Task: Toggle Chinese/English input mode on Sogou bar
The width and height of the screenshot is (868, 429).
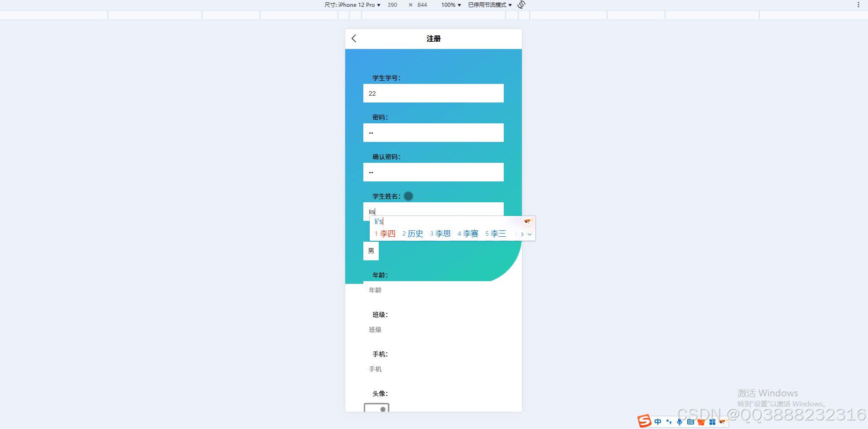Action: (x=658, y=422)
